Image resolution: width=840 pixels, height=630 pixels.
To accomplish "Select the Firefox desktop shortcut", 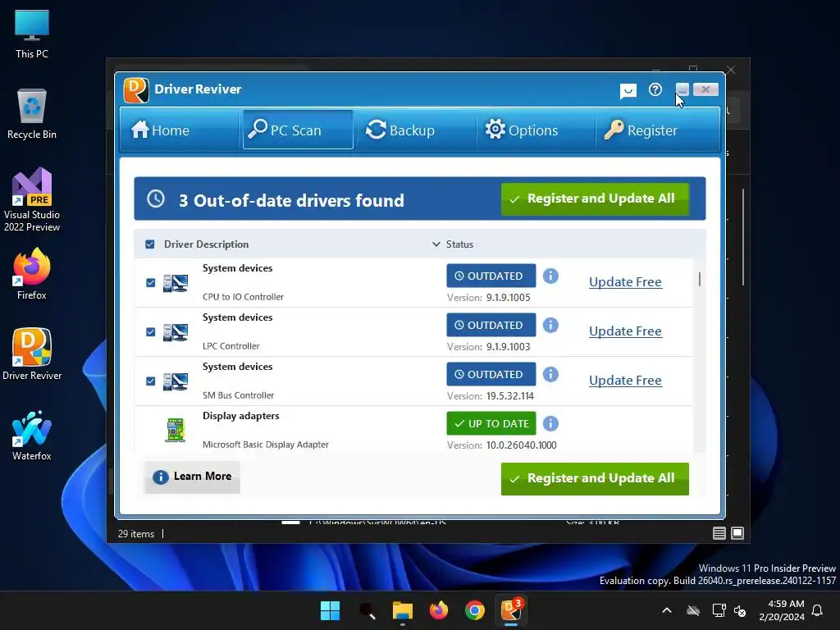I will pyautogui.click(x=32, y=274).
